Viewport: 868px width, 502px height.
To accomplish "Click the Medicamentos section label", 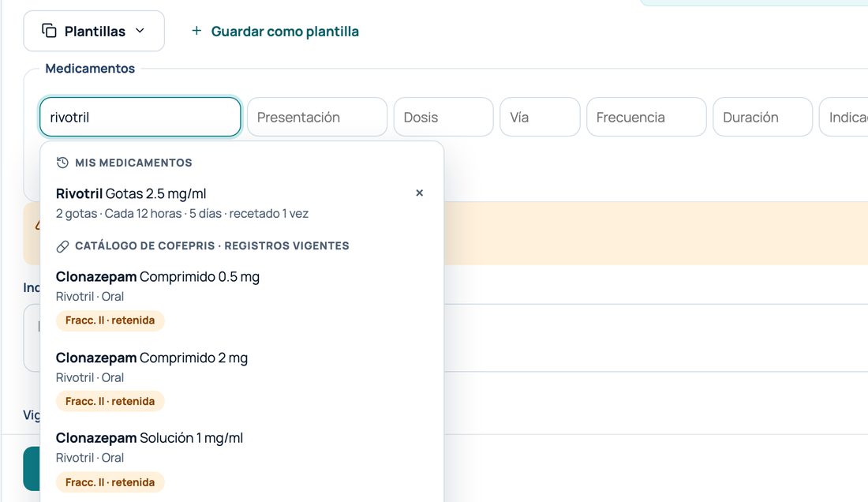I will 90,68.
